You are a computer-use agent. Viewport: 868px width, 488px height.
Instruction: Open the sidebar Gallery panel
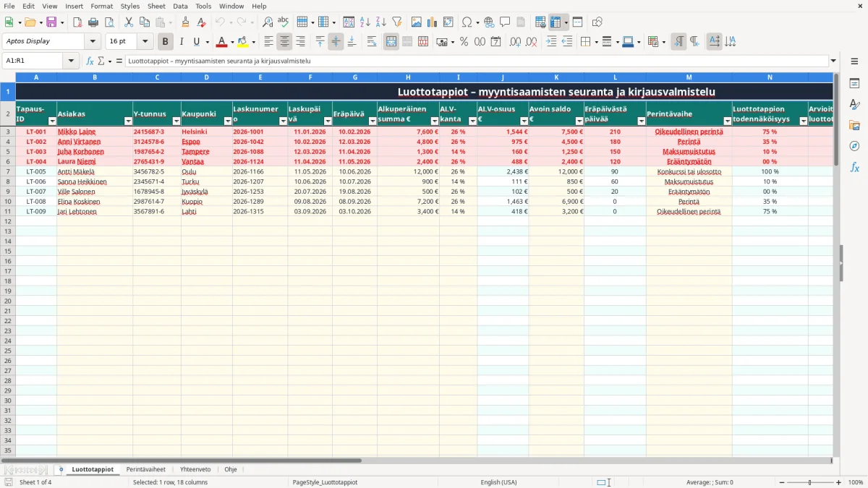click(854, 126)
